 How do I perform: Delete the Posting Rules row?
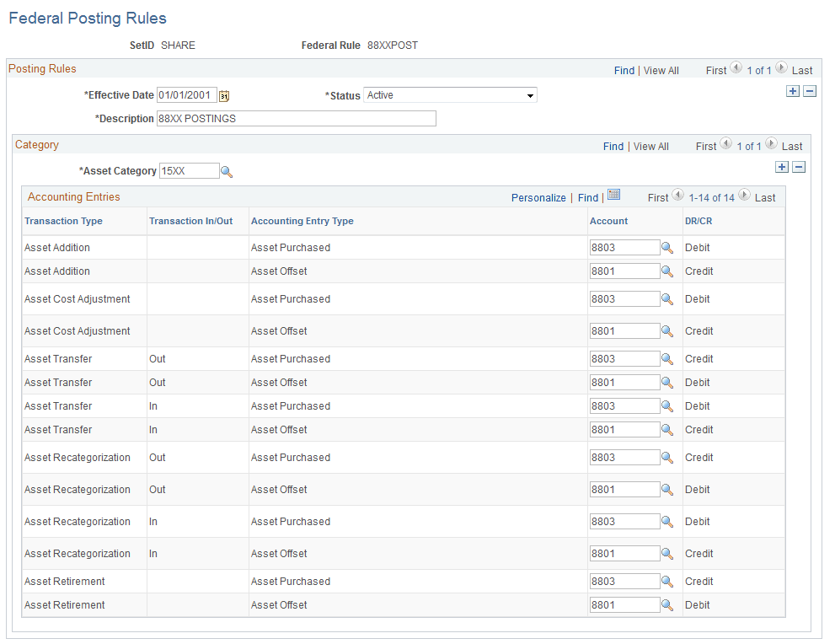tap(810, 91)
